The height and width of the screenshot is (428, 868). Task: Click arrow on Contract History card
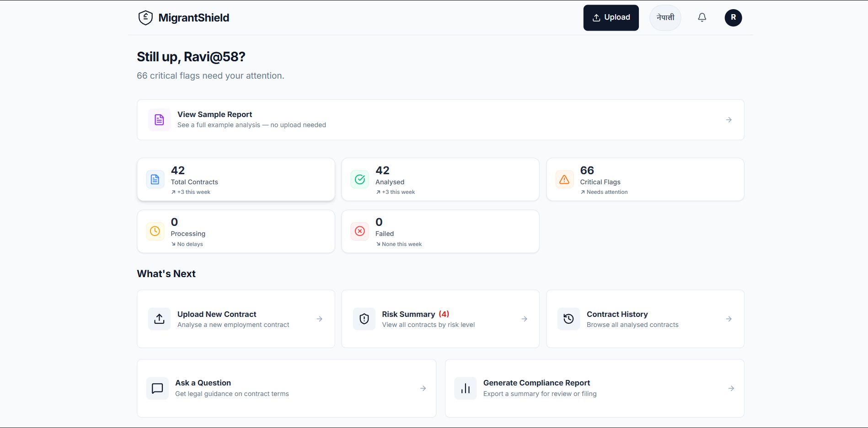[729, 319]
